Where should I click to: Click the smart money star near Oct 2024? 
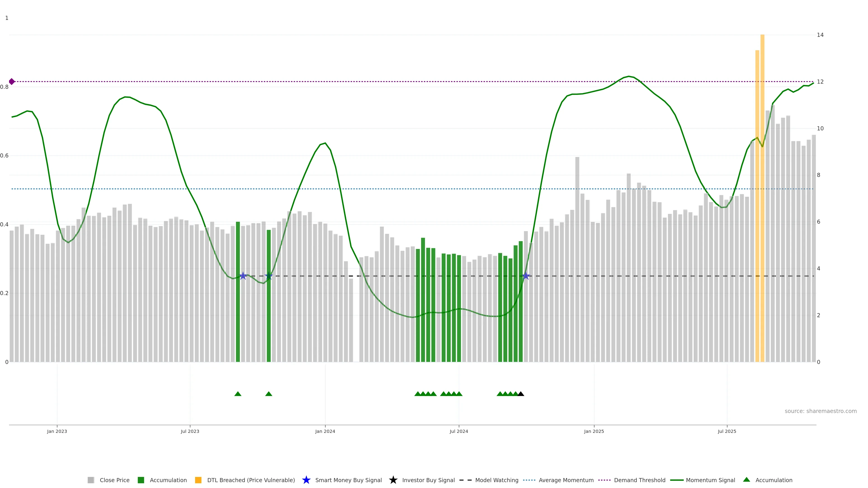[x=526, y=276]
